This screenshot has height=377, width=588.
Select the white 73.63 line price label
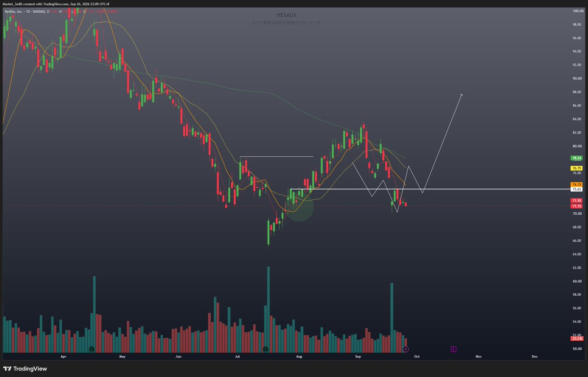576,189
